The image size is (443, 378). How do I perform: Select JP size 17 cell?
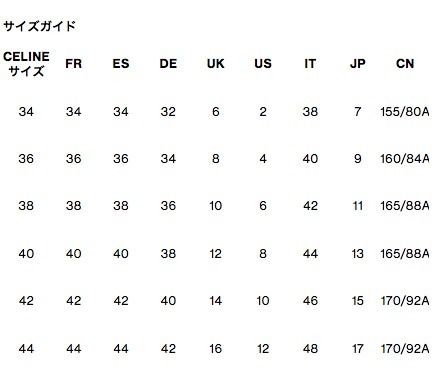pyautogui.click(x=358, y=349)
